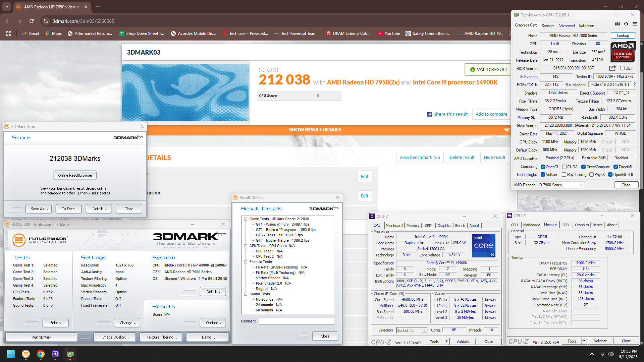The width and height of the screenshot is (644, 362).
Task: Click the browser address bar URL
Action: [x=83, y=21]
